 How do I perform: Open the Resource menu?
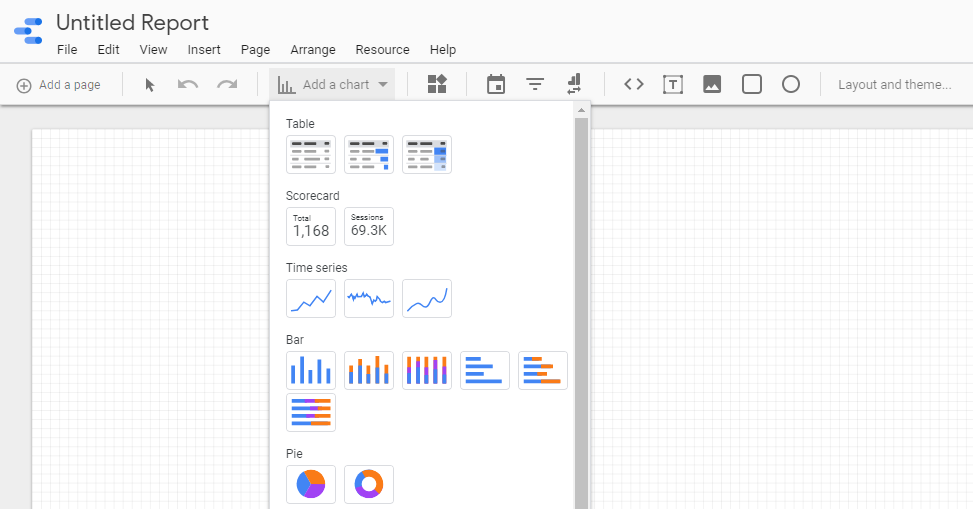point(382,50)
